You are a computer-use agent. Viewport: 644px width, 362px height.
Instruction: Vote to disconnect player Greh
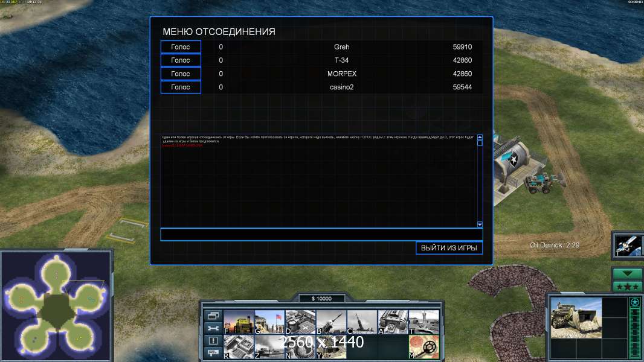coord(181,46)
